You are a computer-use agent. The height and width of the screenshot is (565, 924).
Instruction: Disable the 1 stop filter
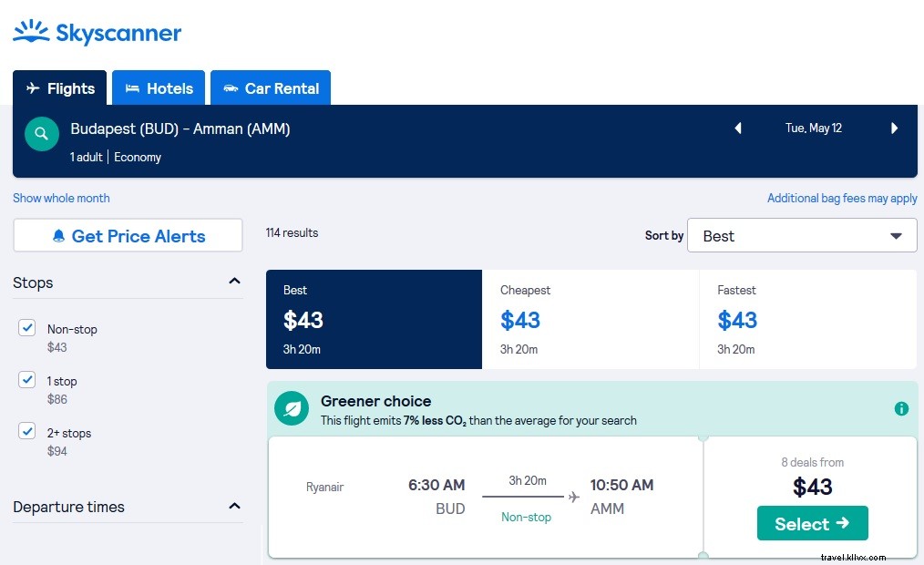[x=26, y=379]
